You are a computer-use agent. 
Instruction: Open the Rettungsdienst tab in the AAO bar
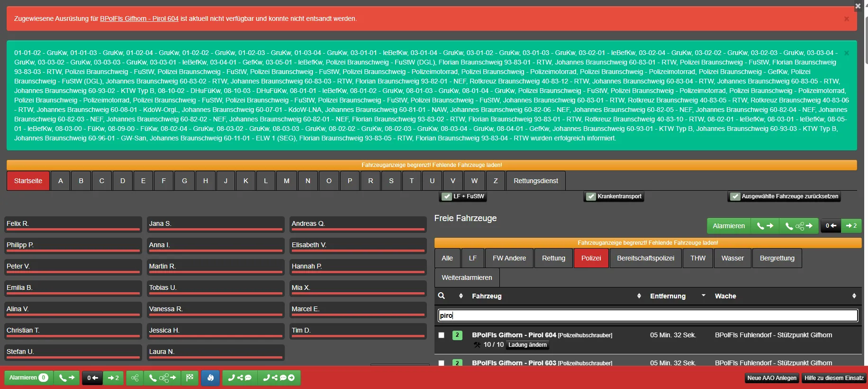(x=535, y=181)
